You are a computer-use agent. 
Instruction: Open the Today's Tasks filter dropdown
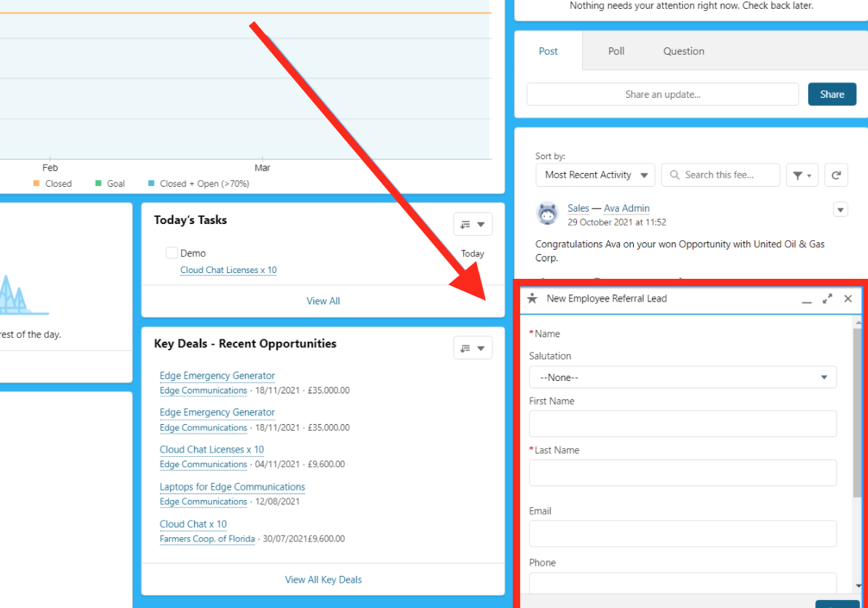473,224
